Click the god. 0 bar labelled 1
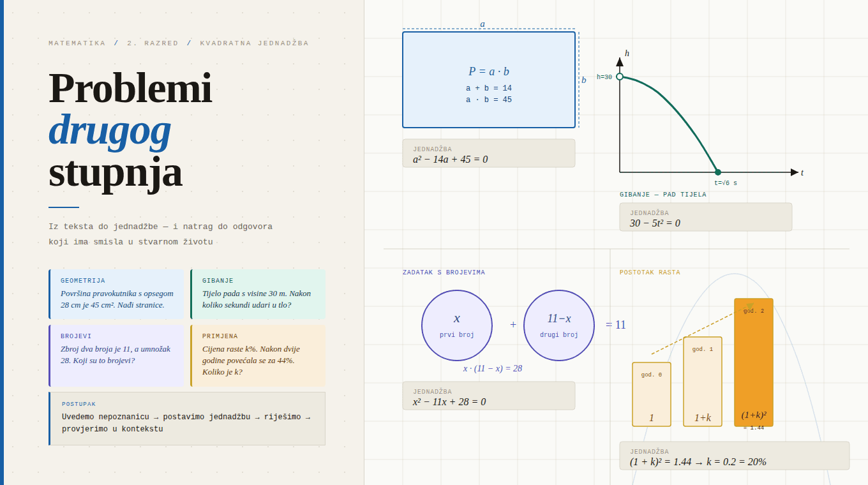 (652, 394)
